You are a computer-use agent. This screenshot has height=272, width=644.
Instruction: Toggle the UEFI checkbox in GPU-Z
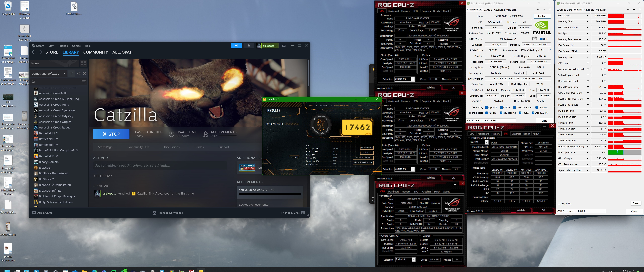click(x=541, y=39)
